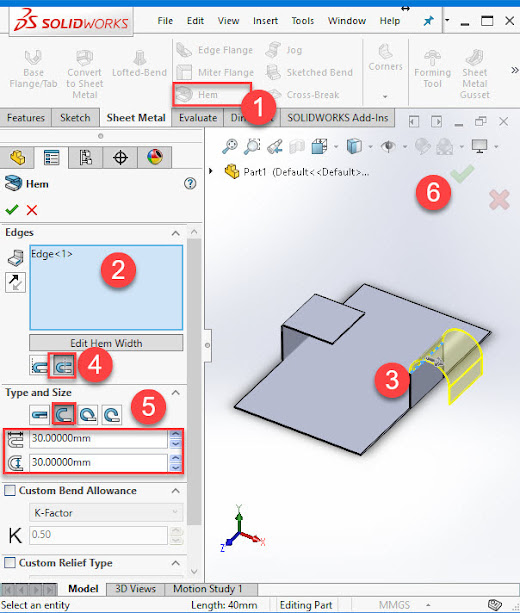
Task: Switch to the Evaluate tab
Action: coord(198,118)
